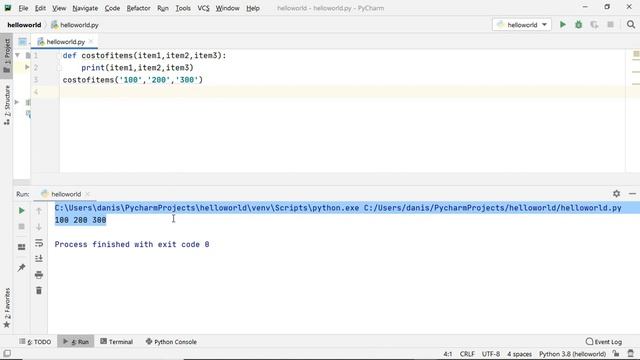The width and height of the screenshot is (640, 360).
Task: Print the run console output
Action: point(39,275)
